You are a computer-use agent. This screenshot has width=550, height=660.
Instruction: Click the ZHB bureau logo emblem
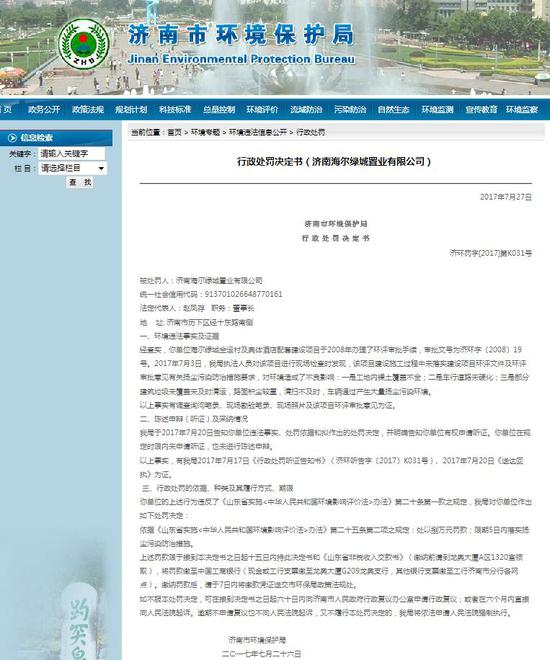click(x=83, y=44)
